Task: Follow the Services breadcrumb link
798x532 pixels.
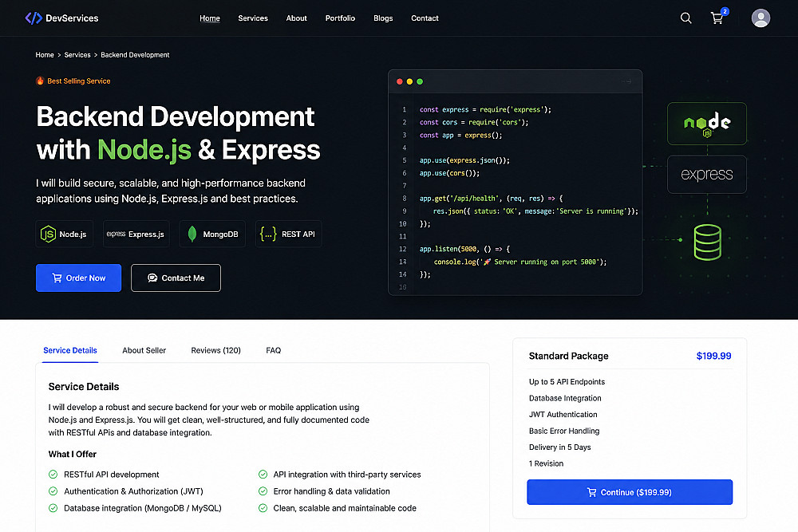Action: (77, 55)
